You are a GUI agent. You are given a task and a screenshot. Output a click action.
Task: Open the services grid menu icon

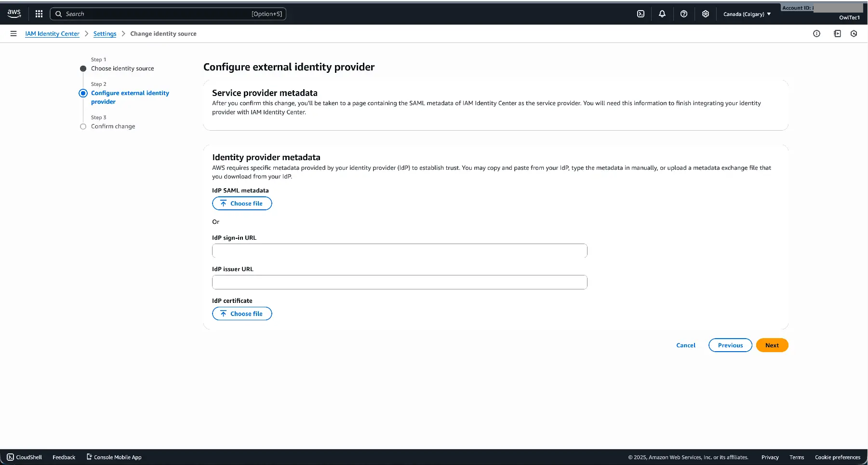tap(39, 14)
